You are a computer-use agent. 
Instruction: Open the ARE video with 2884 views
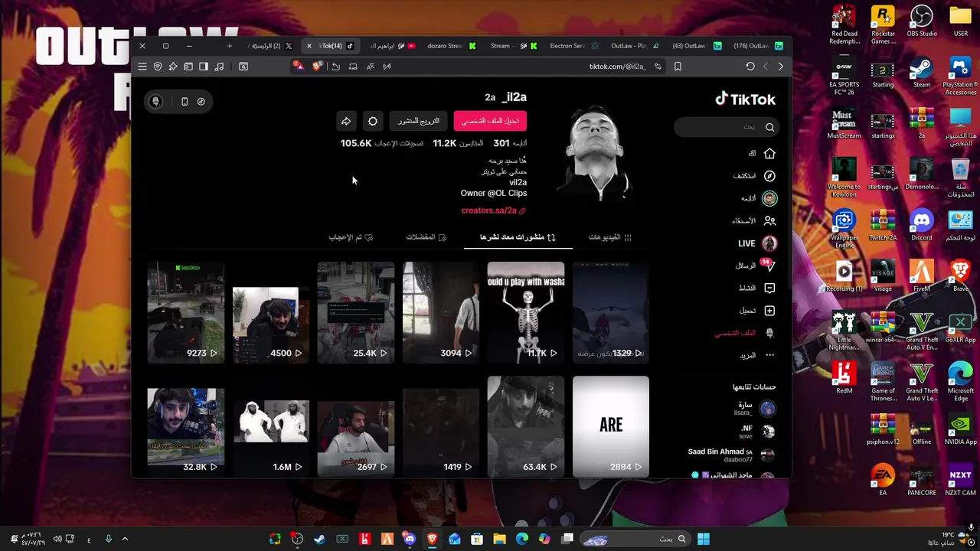point(611,425)
